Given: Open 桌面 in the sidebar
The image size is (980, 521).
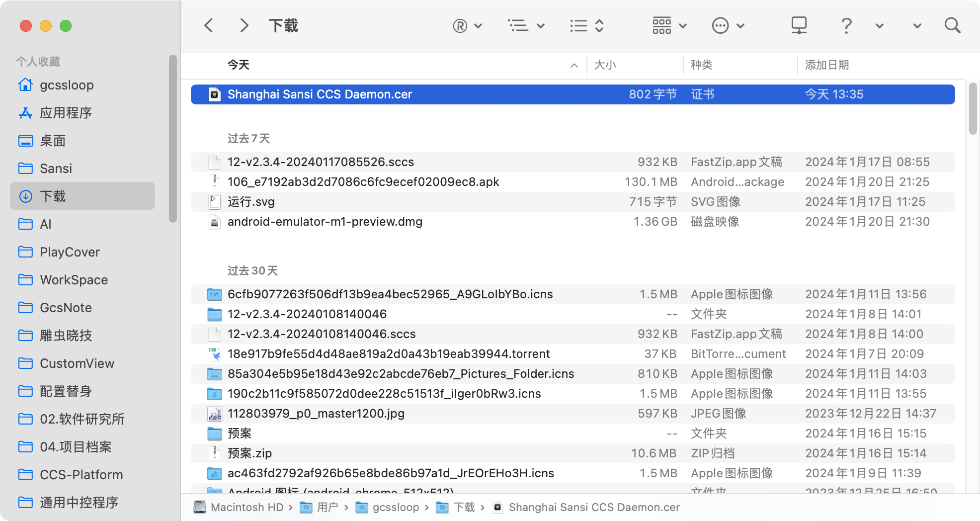Looking at the screenshot, I should 82,141.
